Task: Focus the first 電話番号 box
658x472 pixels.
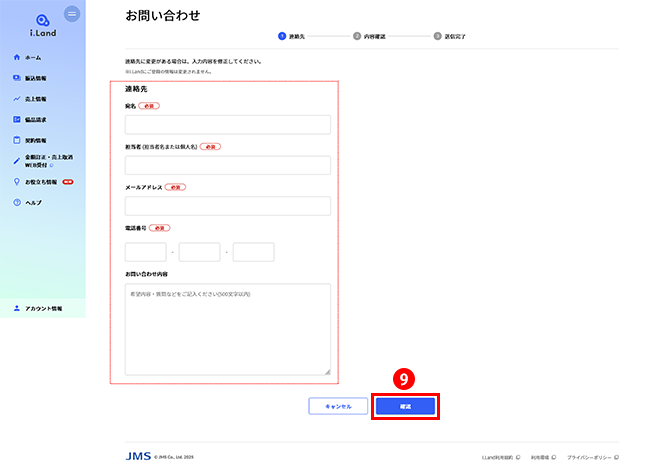Action: click(146, 252)
